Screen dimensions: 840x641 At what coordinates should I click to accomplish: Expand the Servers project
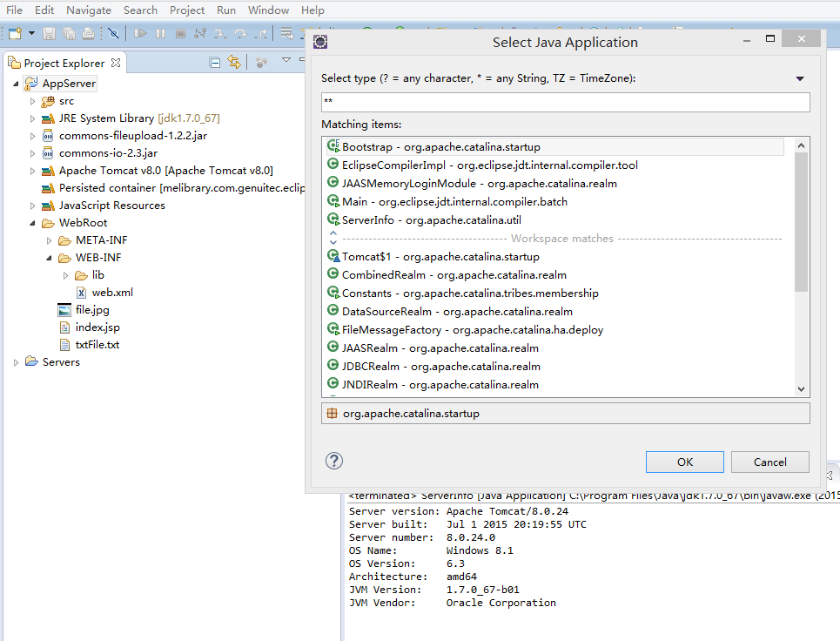pos(16,362)
